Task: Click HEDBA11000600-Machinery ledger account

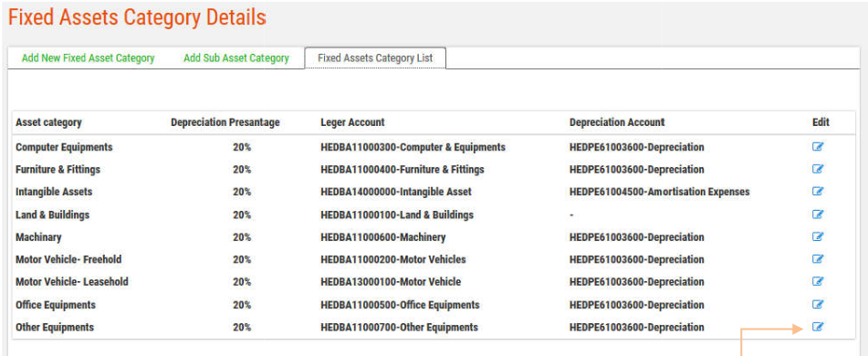Action: [383, 237]
